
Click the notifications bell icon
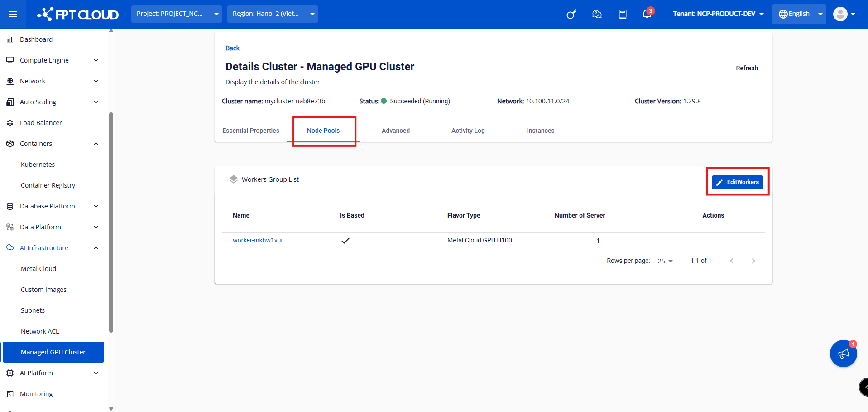(647, 14)
